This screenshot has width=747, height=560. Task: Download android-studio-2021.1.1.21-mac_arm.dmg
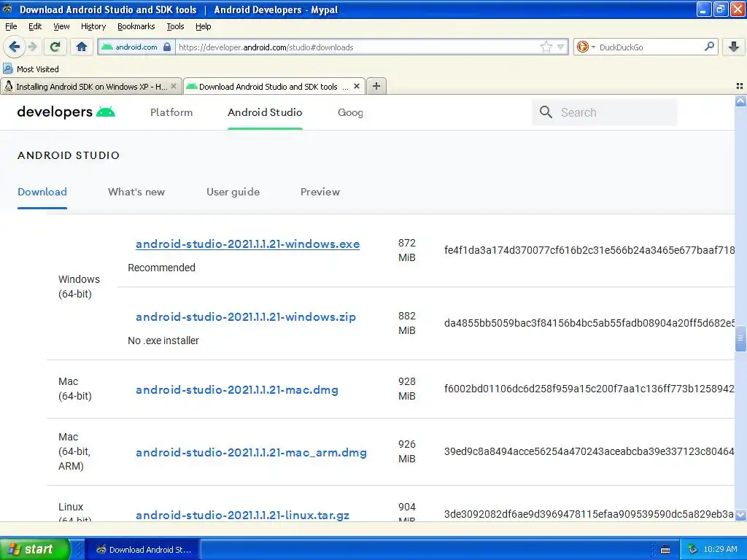coord(251,452)
